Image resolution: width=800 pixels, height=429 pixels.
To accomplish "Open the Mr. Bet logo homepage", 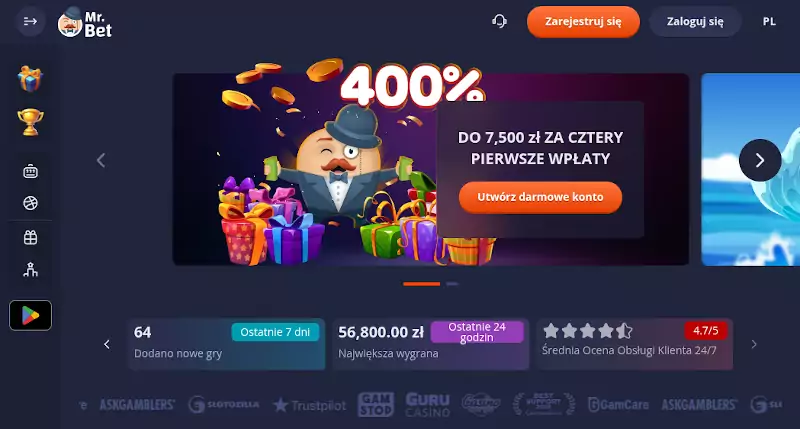I will tap(85, 22).
